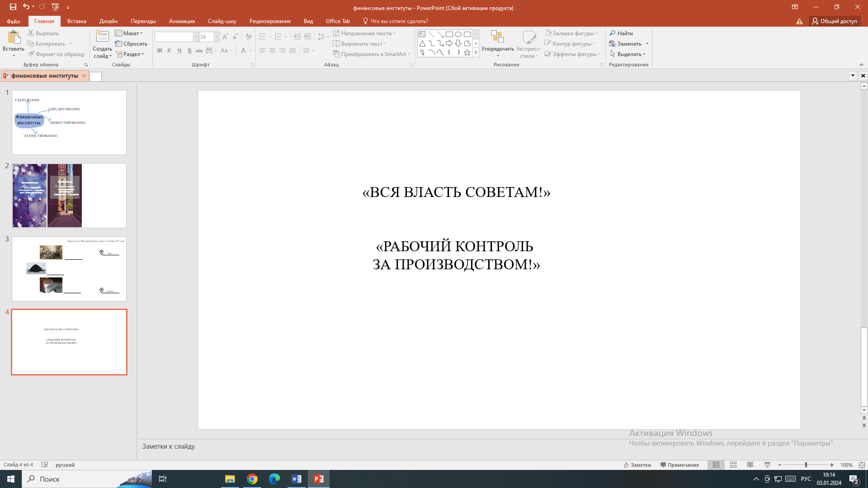This screenshot has width=868, height=488.
Task: Click the Find (Найти) magnifier button
Action: [621, 33]
